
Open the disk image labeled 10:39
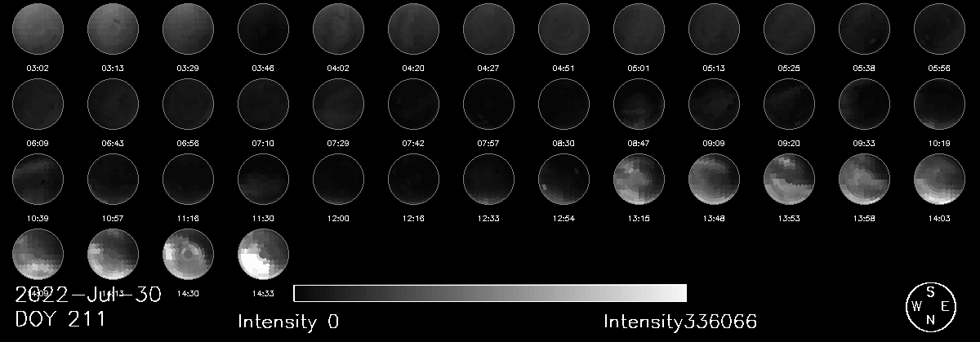coord(38,179)
